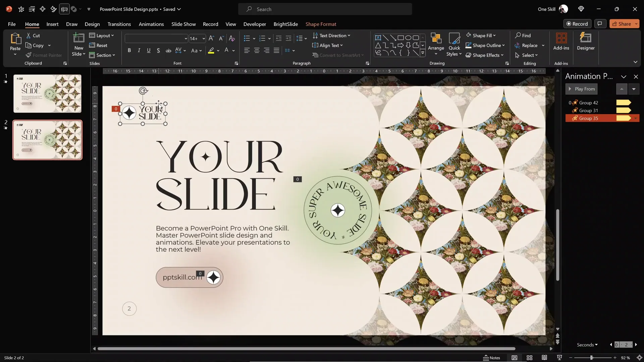644x362 pixels.
Task: Click Find in the Editing group
Action: 523,36
